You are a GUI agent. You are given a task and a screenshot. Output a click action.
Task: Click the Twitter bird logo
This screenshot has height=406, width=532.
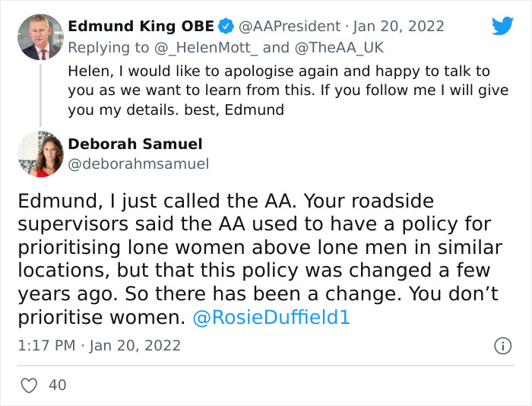(502, 26)
